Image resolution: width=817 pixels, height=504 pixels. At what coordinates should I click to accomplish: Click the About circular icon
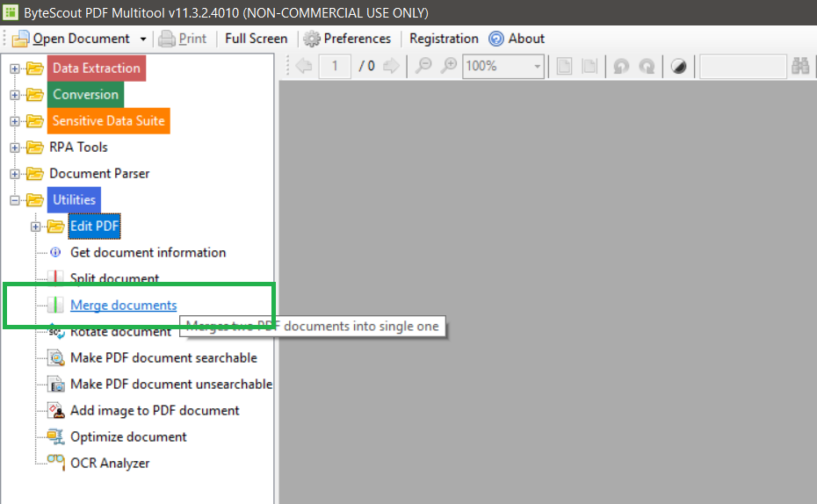(496, 39)
